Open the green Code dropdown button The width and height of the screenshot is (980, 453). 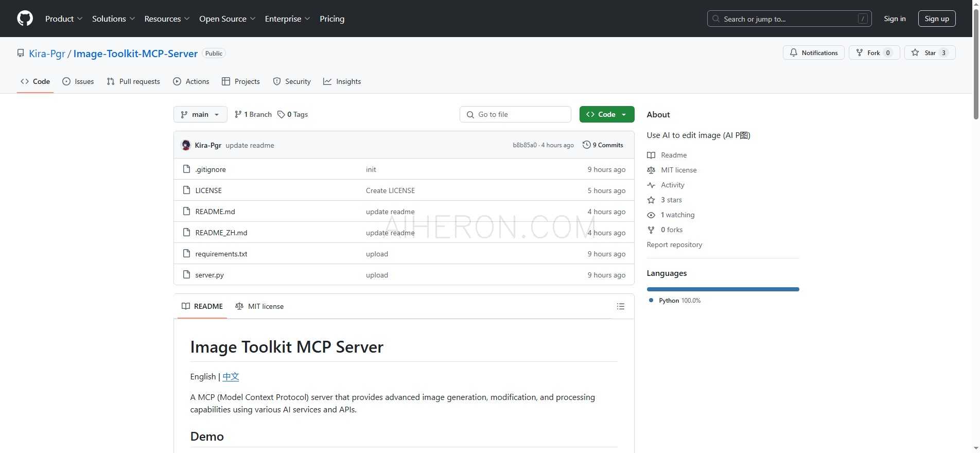click(607, 114)
